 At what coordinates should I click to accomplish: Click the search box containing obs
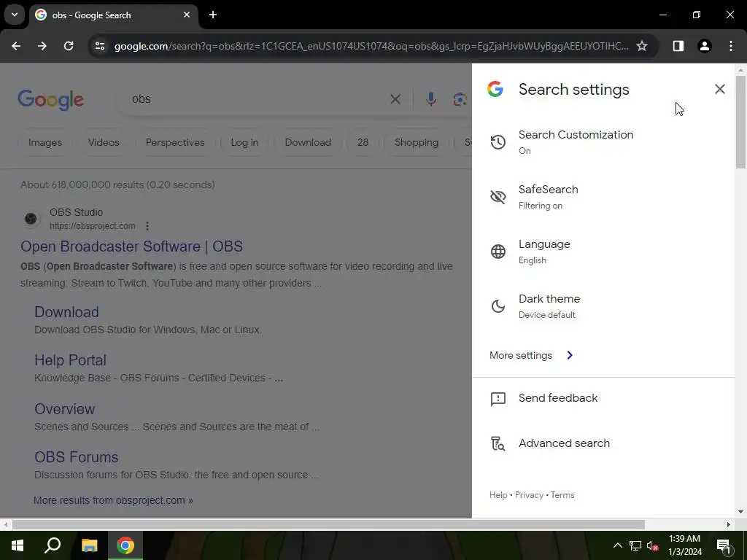point(258,99)
